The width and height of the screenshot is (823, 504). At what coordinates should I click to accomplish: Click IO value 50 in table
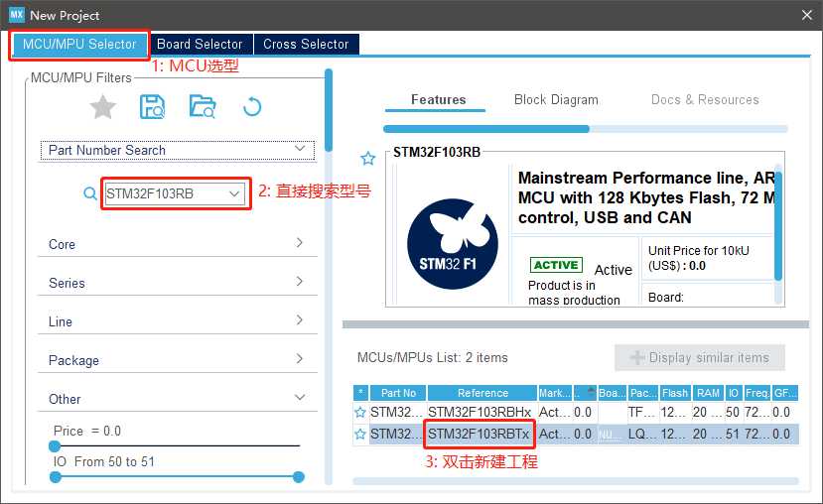733,412
